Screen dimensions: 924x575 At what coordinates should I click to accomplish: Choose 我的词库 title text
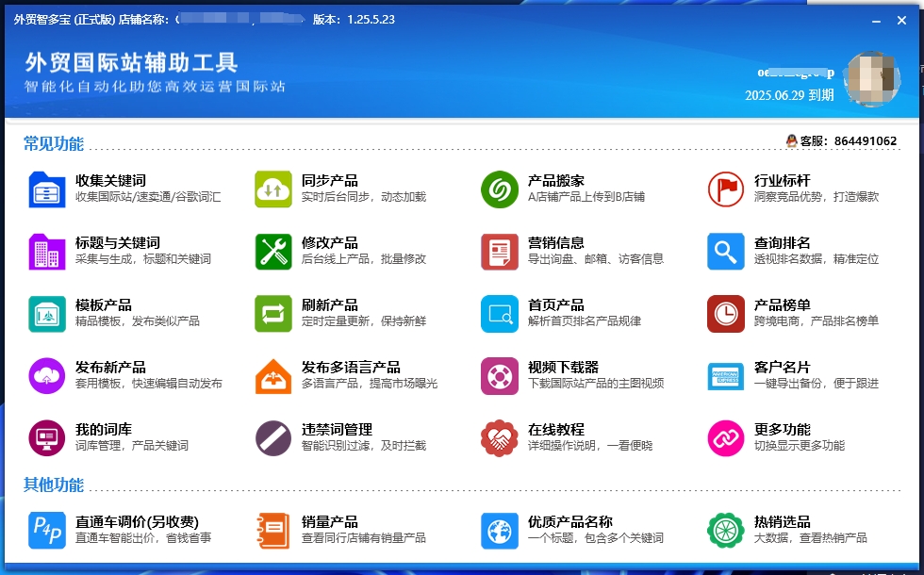104,430
